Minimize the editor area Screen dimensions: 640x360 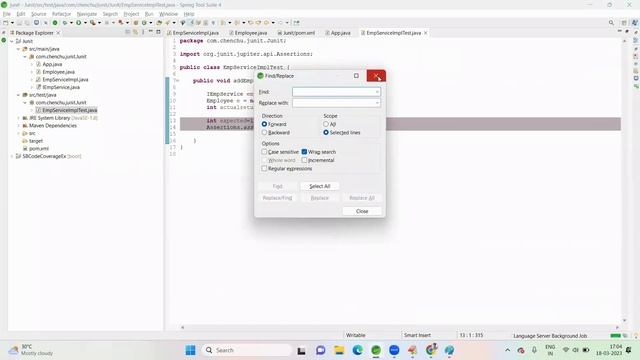pyautogui.click(x=620, y=31)
